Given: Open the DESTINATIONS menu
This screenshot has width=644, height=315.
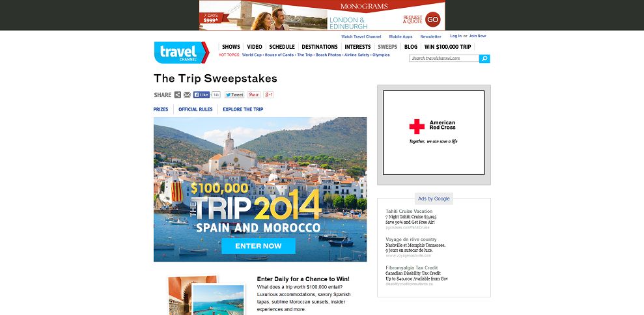Looking at the screenshot, I should tap(320, 47).
